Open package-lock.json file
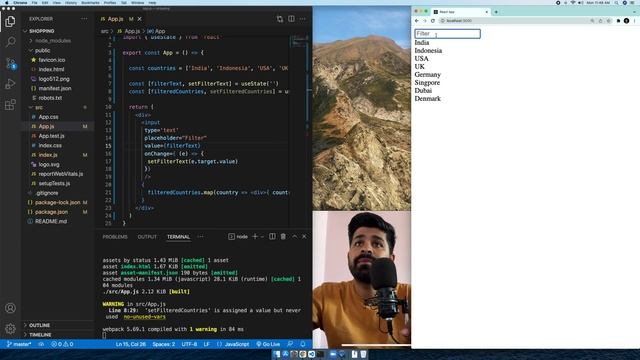 pos(57,202)
